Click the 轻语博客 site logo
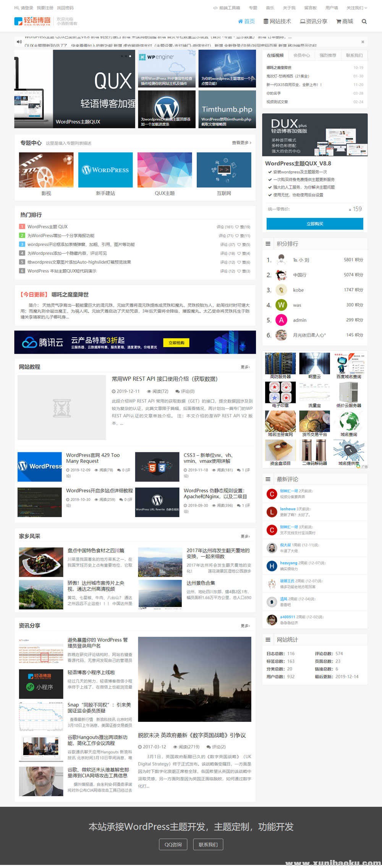 pos(32,21)
